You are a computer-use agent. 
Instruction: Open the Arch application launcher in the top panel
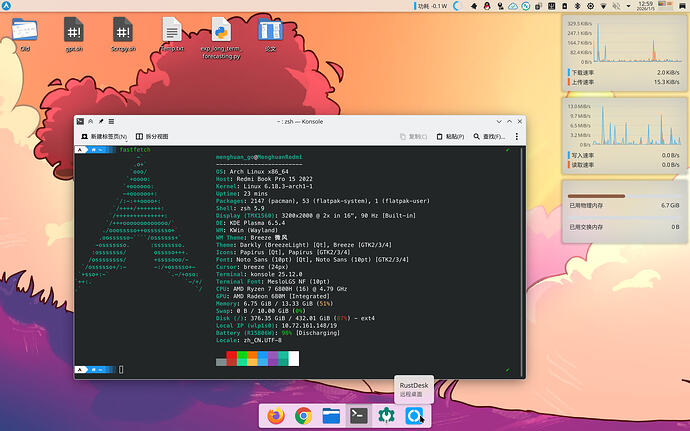pos(6,6)
